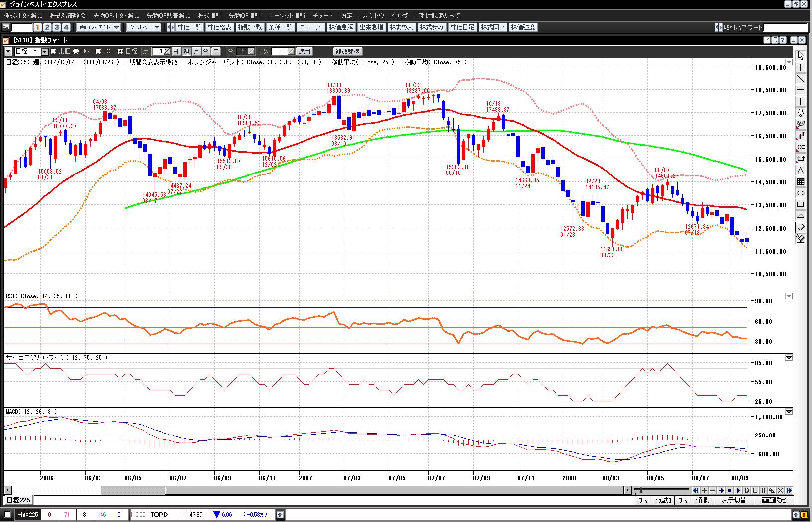Click the chart zoom slider handle

641,490
